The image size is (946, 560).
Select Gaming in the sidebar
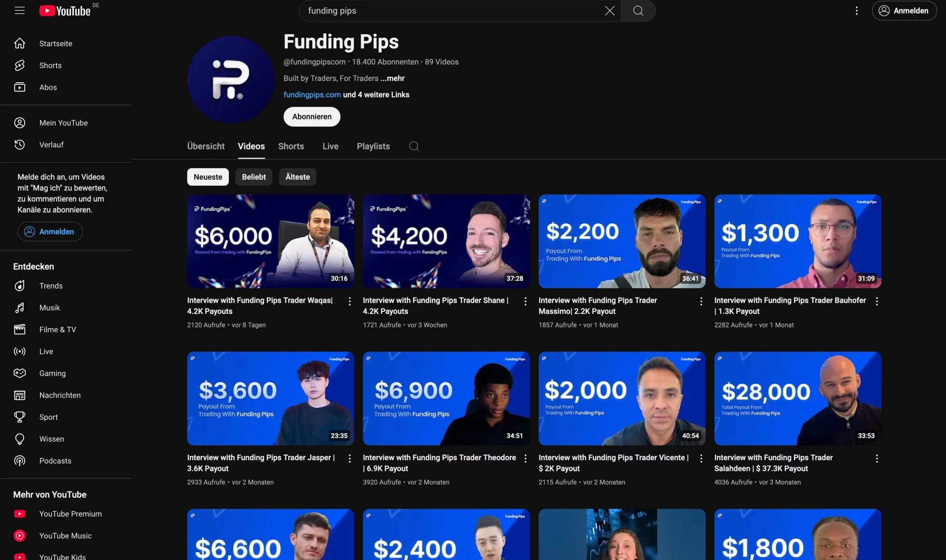click(52, 373)
